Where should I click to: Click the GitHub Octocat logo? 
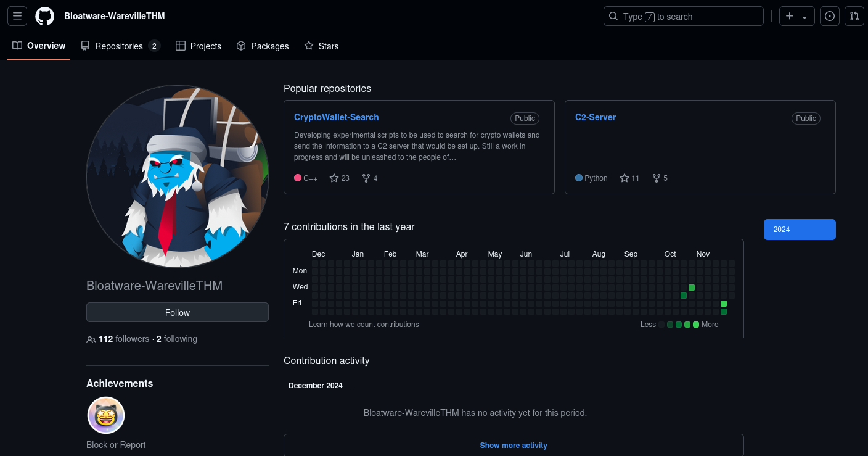(44, 16)
